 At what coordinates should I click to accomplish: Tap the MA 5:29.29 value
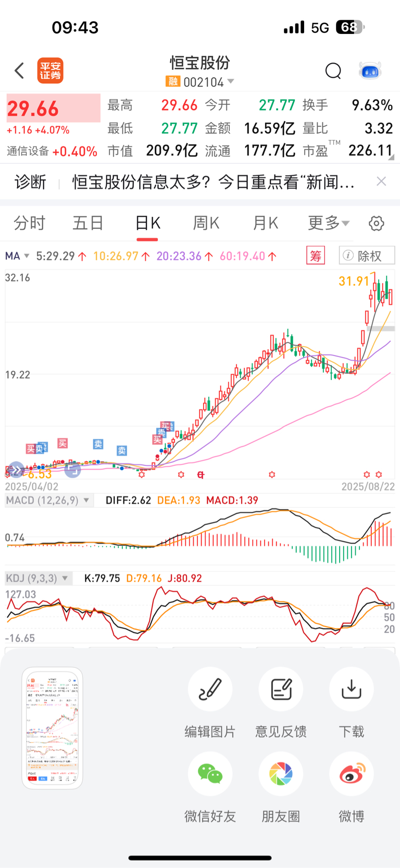(55, 256)
